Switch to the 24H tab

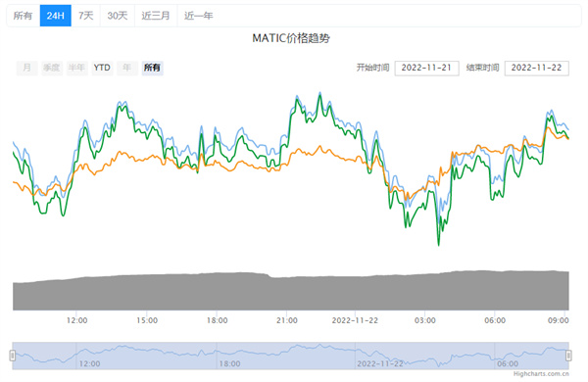56,16
